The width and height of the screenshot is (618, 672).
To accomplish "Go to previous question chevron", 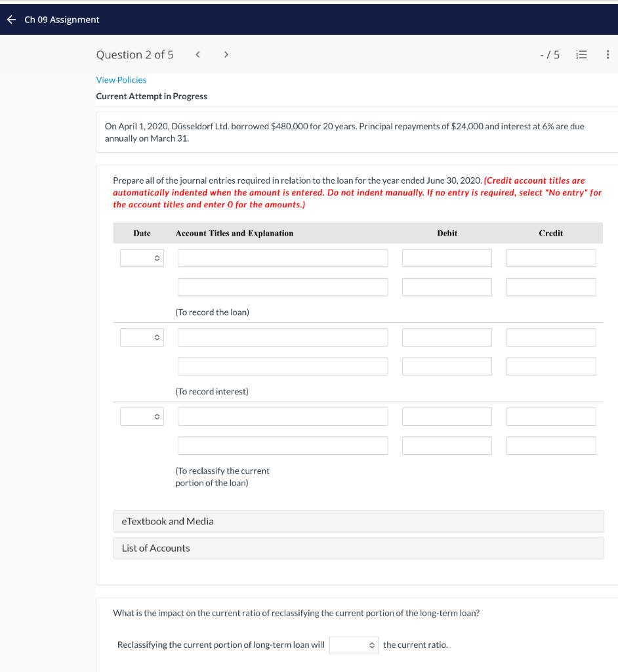I will point(197,54).
